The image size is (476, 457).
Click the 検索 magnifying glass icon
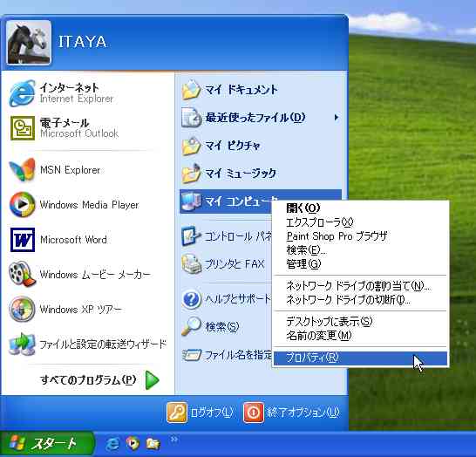[x=191, y=326]
